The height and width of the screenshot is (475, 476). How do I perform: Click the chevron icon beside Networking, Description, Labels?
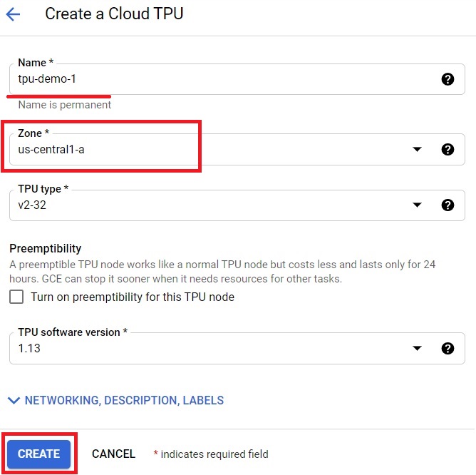point(14,401)
